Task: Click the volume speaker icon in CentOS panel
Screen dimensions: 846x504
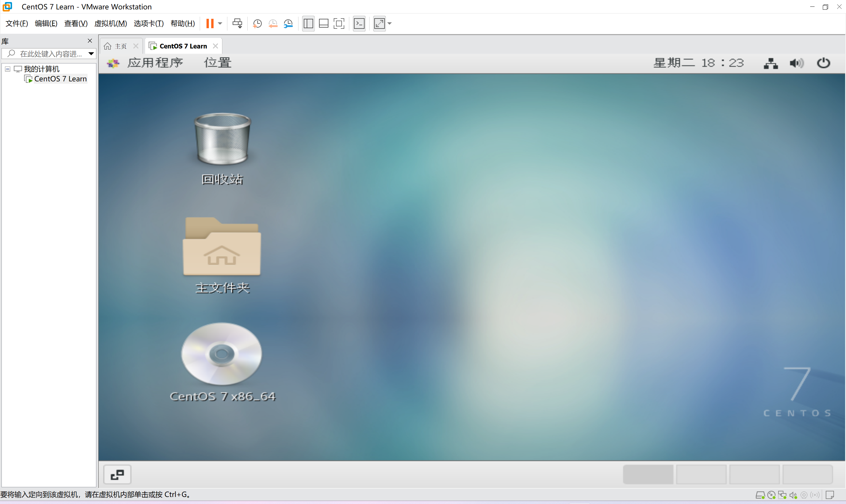Action: coord(796,63)
